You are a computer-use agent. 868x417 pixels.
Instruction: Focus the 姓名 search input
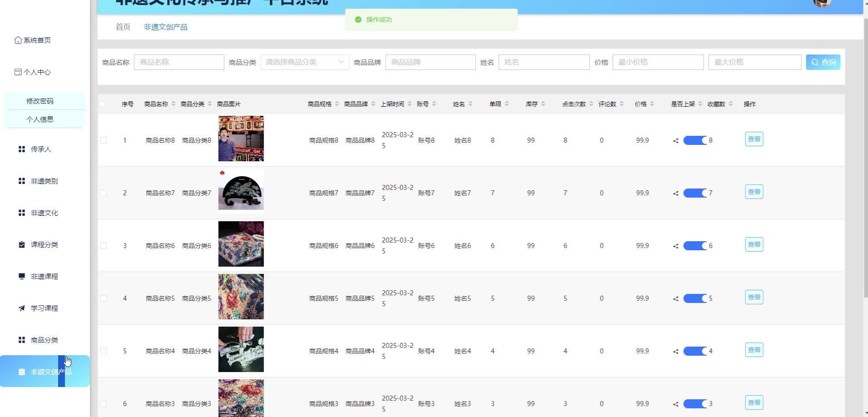point(544,62)
